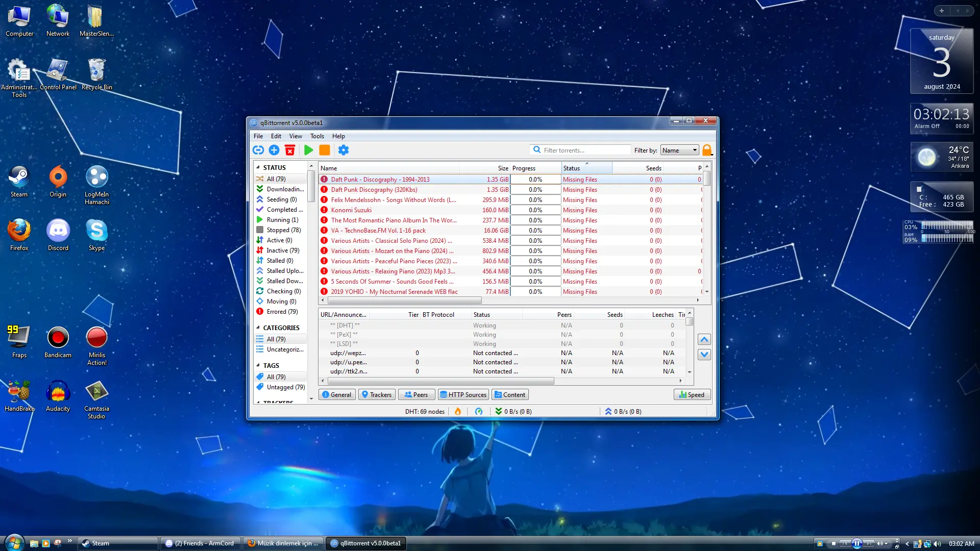This screenshot has height=551, width=980.
Task: Collapse the STATUS section in sidebar
Action: pyautogui.click(x=258, y=167)
